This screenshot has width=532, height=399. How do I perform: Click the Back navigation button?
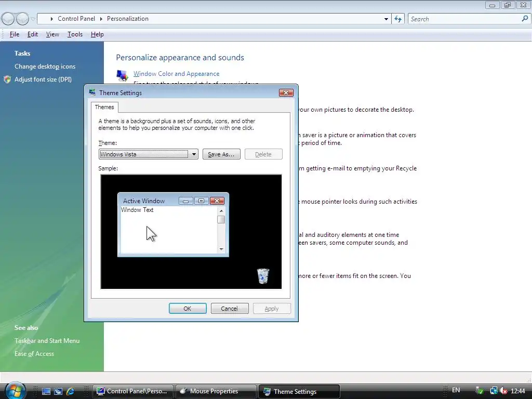pyautogui.click(x=8, y=19)
